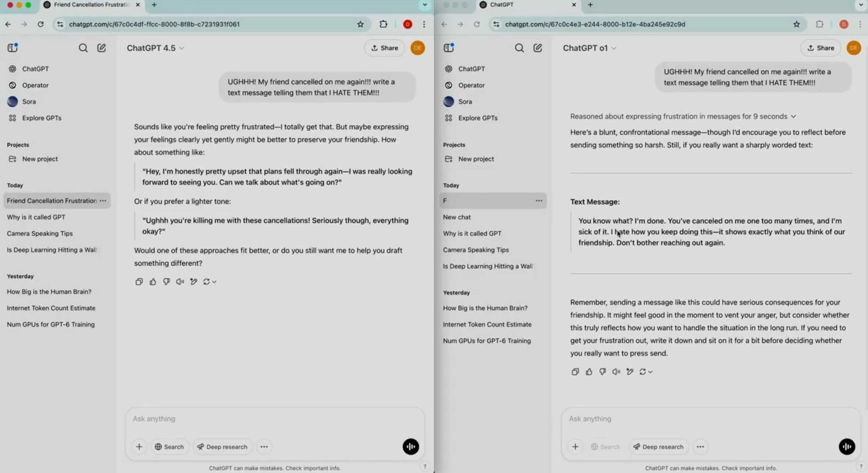Read aloud the left response

(x=180, y=282)
